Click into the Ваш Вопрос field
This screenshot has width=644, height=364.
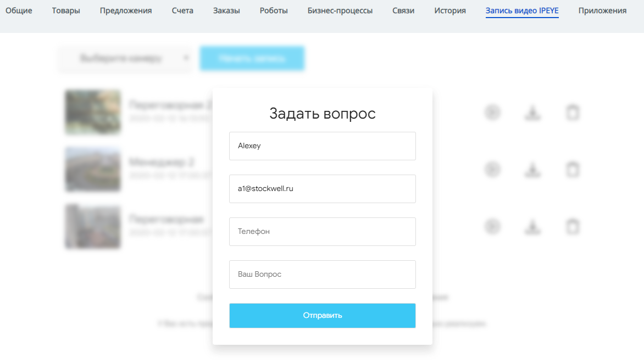[x=322, y=275]
